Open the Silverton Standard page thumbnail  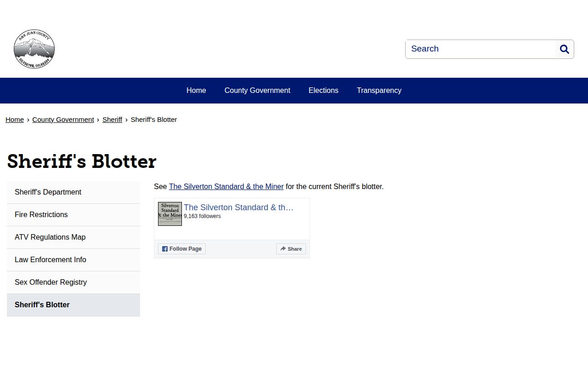tap(170, 214)
